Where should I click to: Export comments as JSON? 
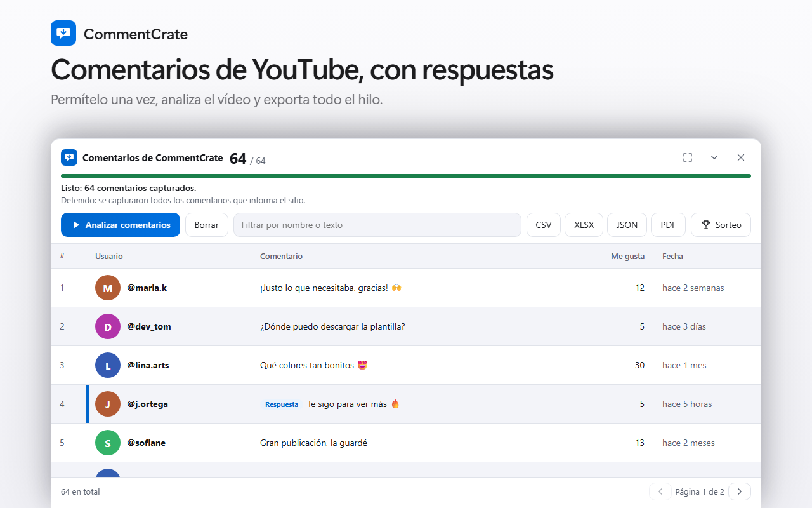627,225
